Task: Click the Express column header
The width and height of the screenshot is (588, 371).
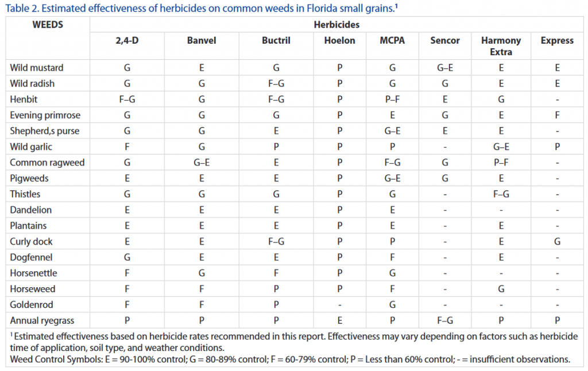Action: pyautogui.click(x=557, y=41)
